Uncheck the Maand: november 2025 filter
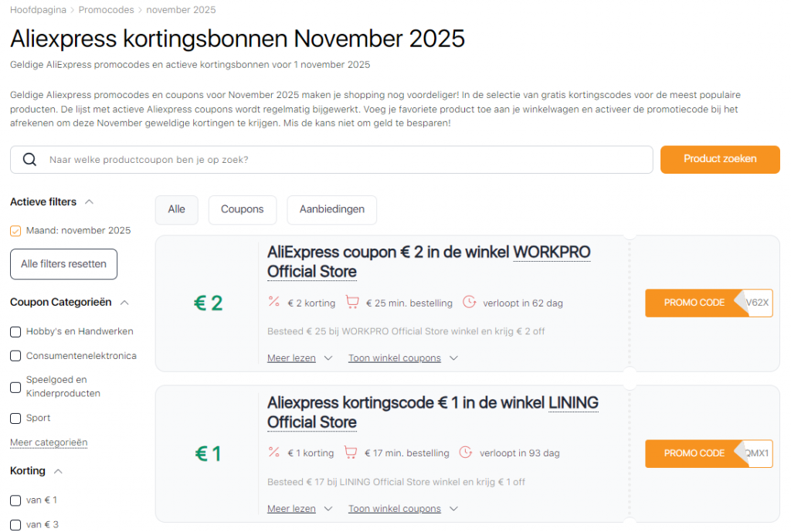The image size is (791, 532). [x=15, y=231]
